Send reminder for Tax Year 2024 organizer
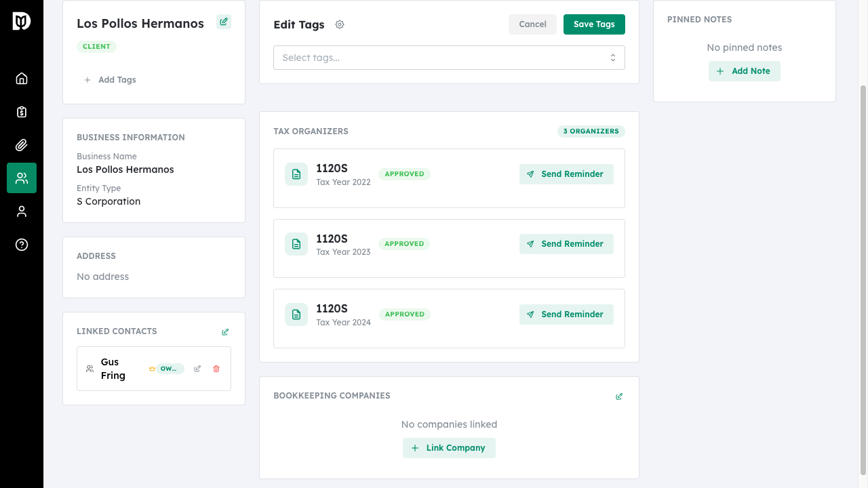The height and width of the screenshot is (488, 868). (x=566, y=314)
